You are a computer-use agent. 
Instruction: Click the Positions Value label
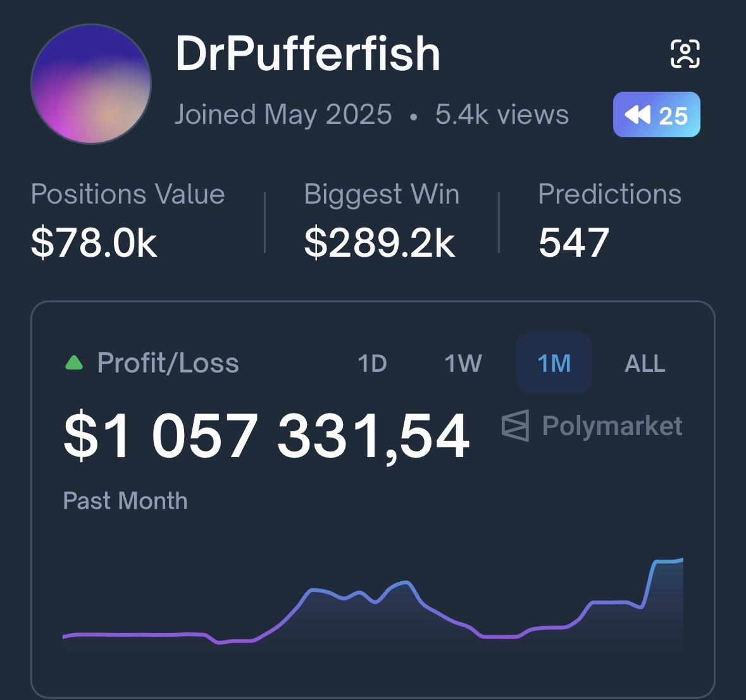(x=128, y=194)
